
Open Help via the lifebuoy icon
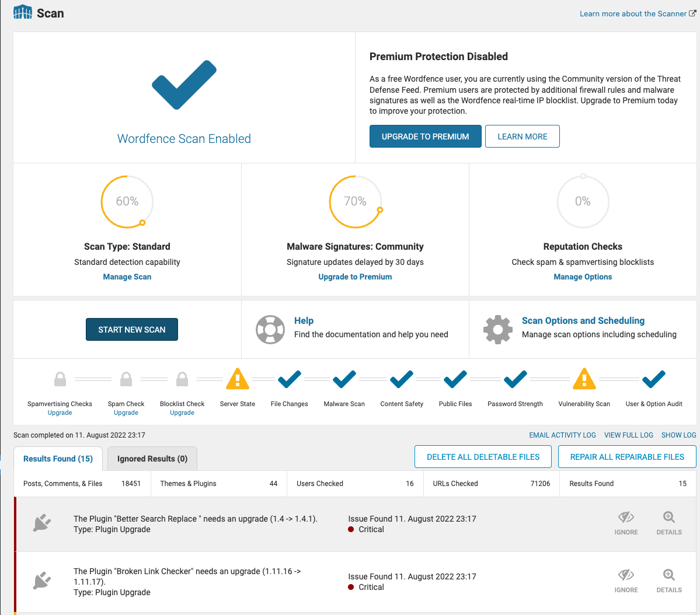click(270, 329)
